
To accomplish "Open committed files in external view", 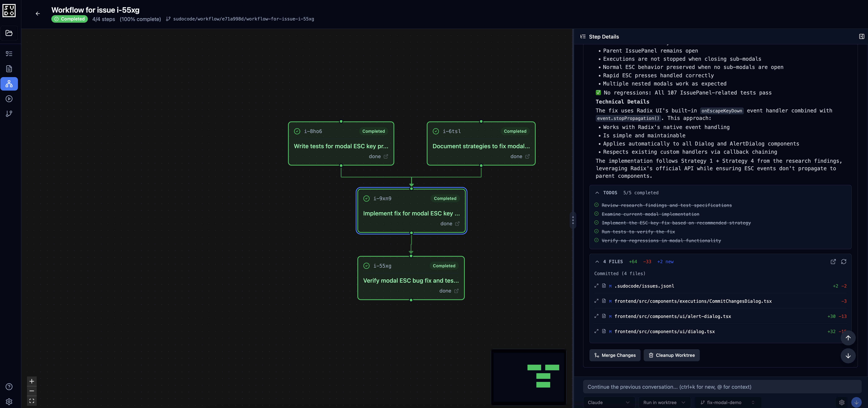I will click(x=833, y=262).
